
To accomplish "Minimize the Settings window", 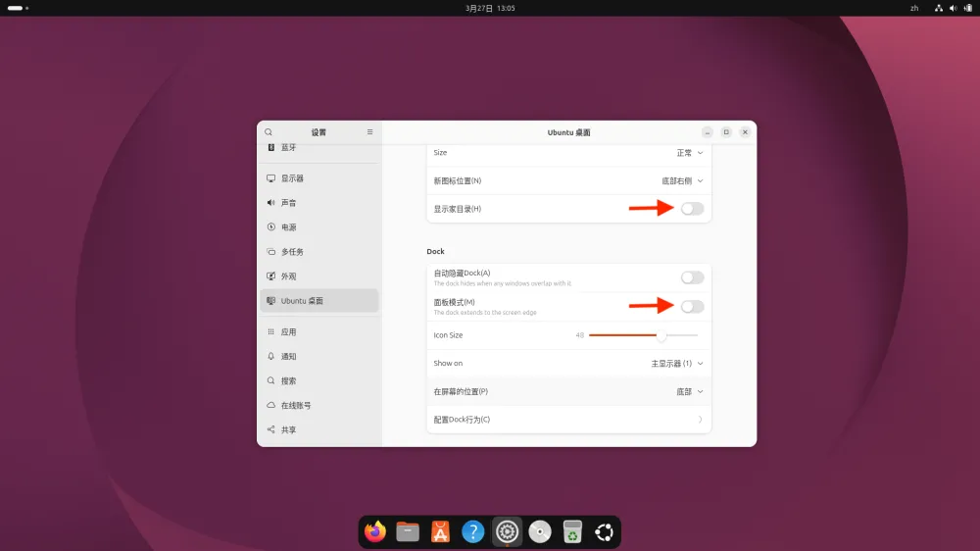I will [x=707, y=132].
